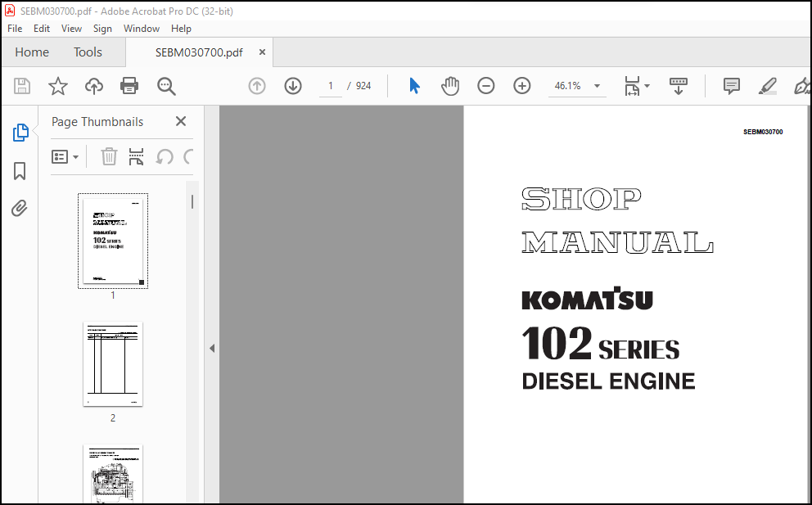The height and width of the screenshot is (505, 812).
Task: Rotate page counterclockwise in thumbnails panel
Action: [165, 156]
